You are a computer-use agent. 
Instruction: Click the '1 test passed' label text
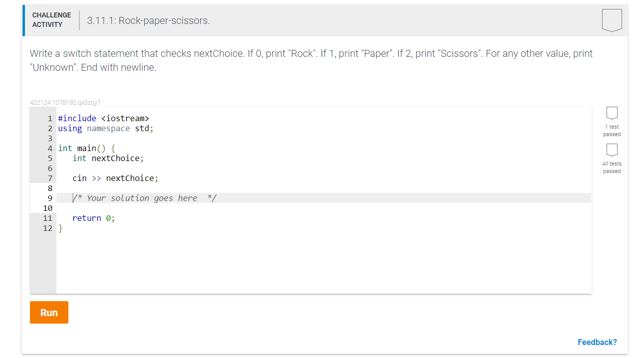coord(612,130)
